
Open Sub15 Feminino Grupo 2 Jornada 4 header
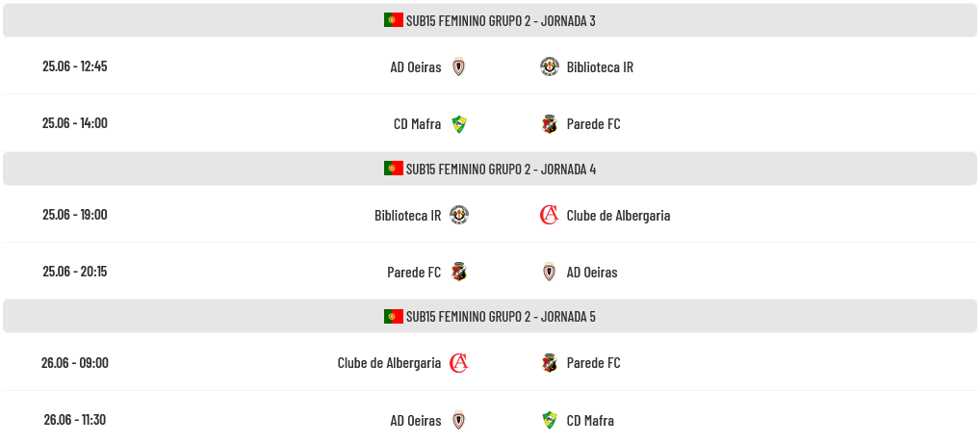click(490, 169)
